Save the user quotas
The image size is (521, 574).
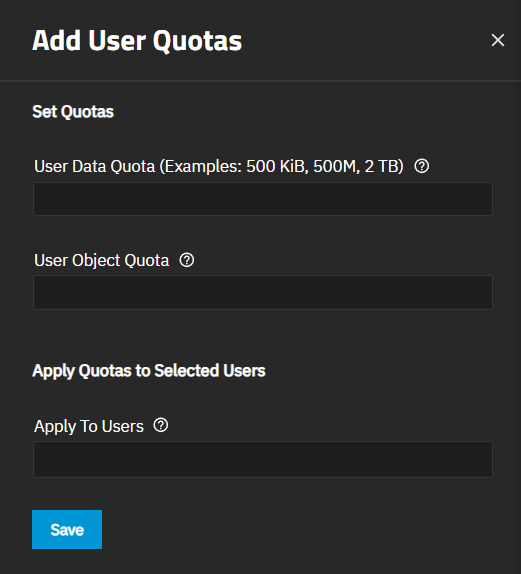coord(67,529)
